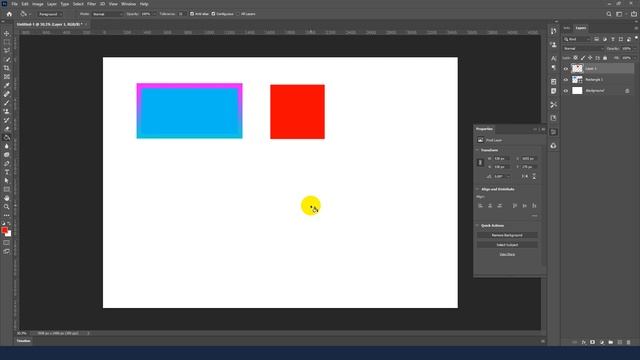Screen dimensions: 640x360
Task: Toggle lock transparent pixels icon
Action: coord(576,58)
